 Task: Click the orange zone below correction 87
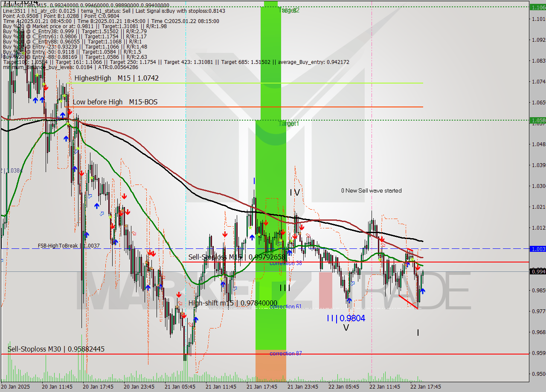[271, 366]
